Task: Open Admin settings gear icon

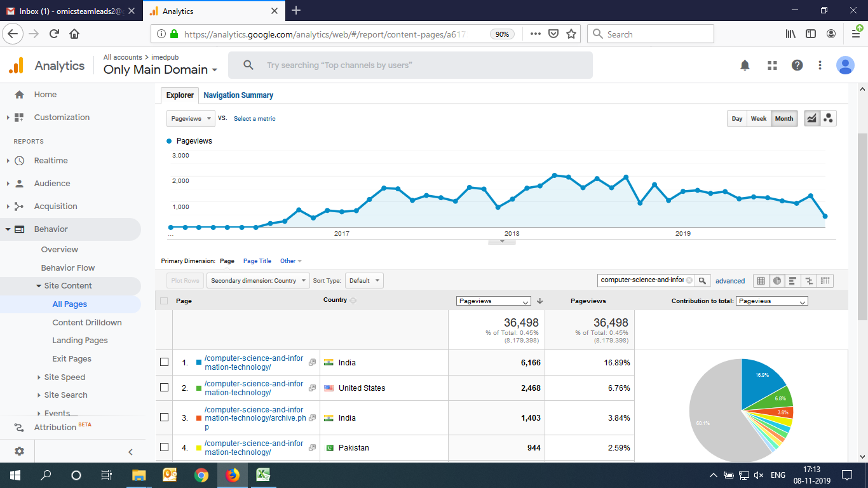Action: [19, 451]
